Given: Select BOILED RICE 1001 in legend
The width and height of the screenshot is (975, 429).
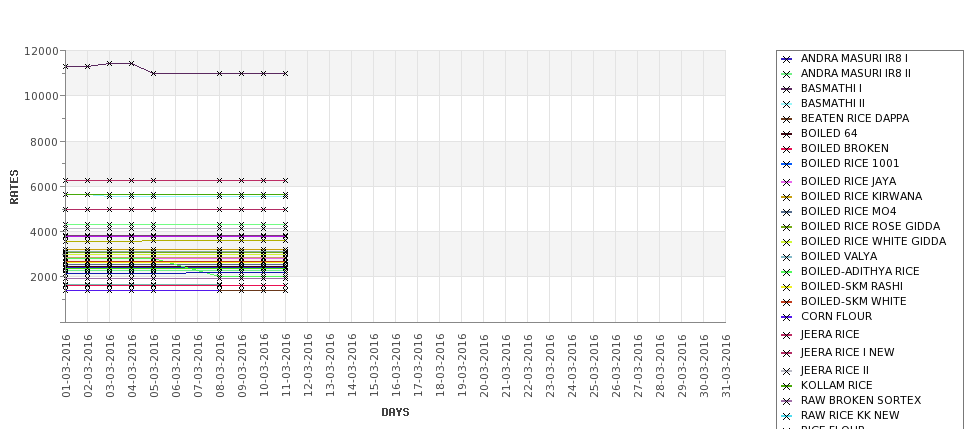Looking at the screenshot, I should coord(850,163).
